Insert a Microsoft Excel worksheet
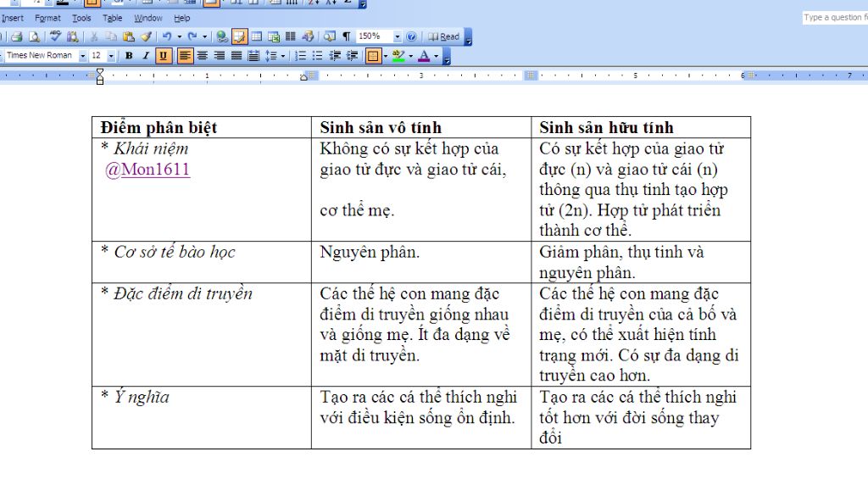 point(274,36)
